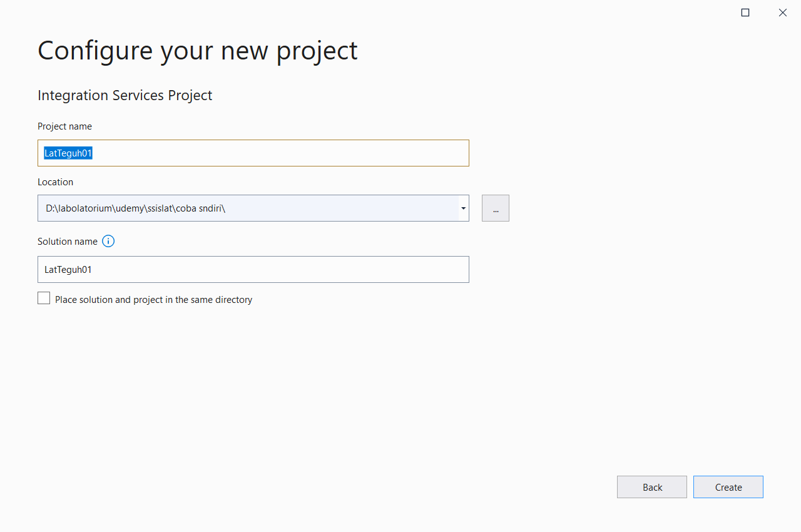Click 'Place solution and project in the same directory' label
801x532 pixels.
coord(153,300)
